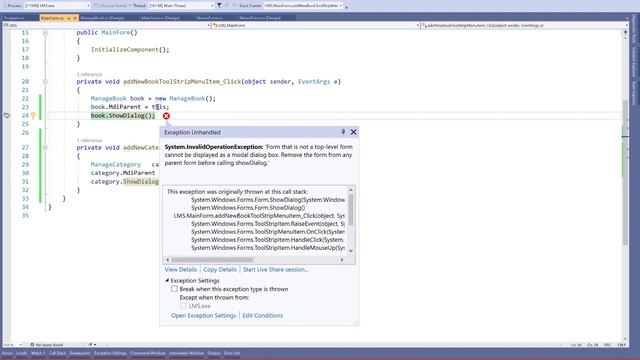
Task: Toggle 'Break when this exception type is thrown'
Action: (174, 289)
